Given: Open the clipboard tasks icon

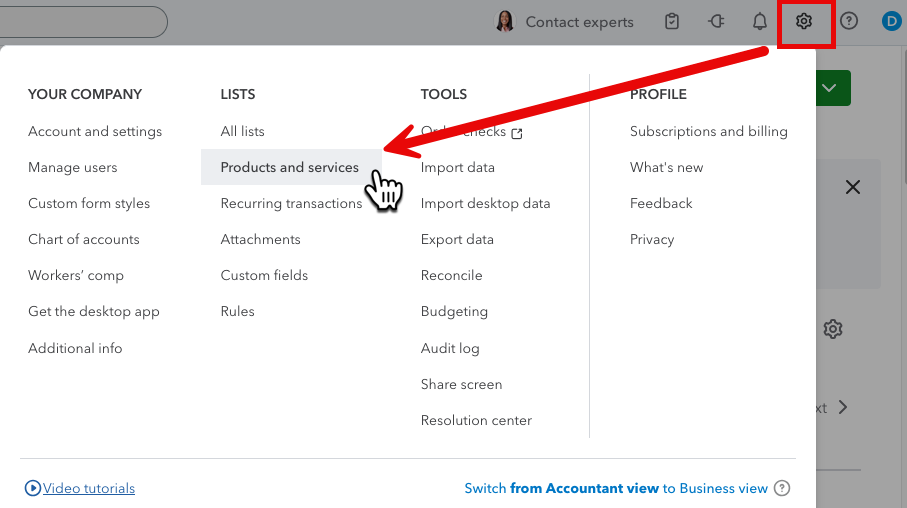Looking at the screenshot, I should coord(672,21).
